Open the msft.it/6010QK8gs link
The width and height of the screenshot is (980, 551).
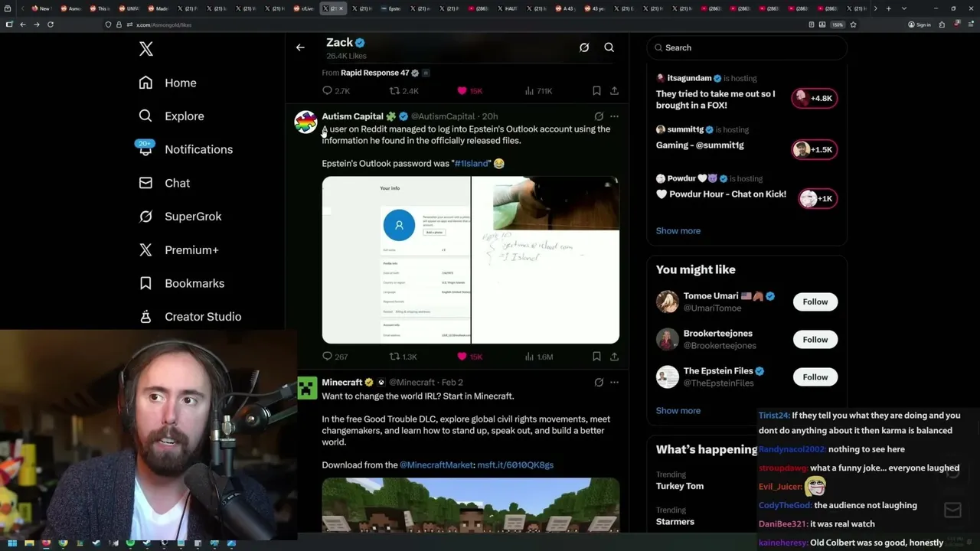[x=515, y=465]
